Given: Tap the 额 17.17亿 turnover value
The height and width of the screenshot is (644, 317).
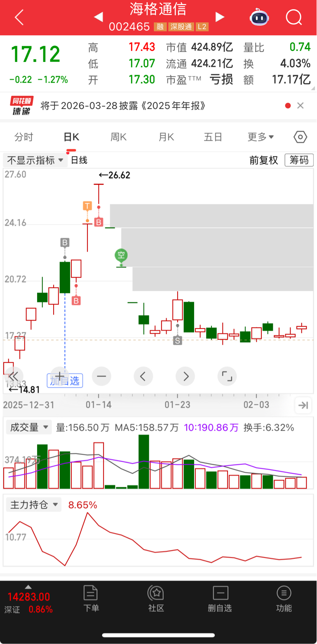Looking at the screenshot, I should 291,79.
